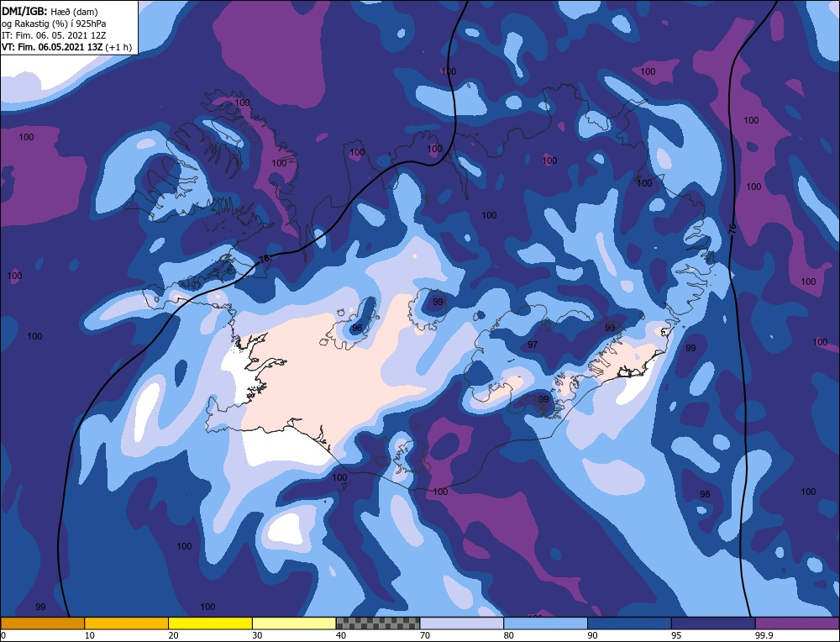
Task: Select the pale yellow 30–40 legend swatch
Action: [x=294, y=624]
